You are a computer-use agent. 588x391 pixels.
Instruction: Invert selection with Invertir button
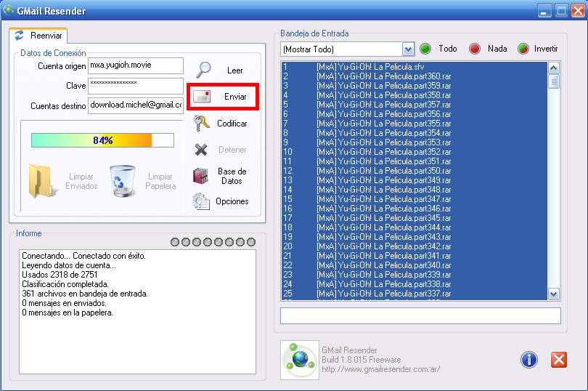click(x=523, y=49)
